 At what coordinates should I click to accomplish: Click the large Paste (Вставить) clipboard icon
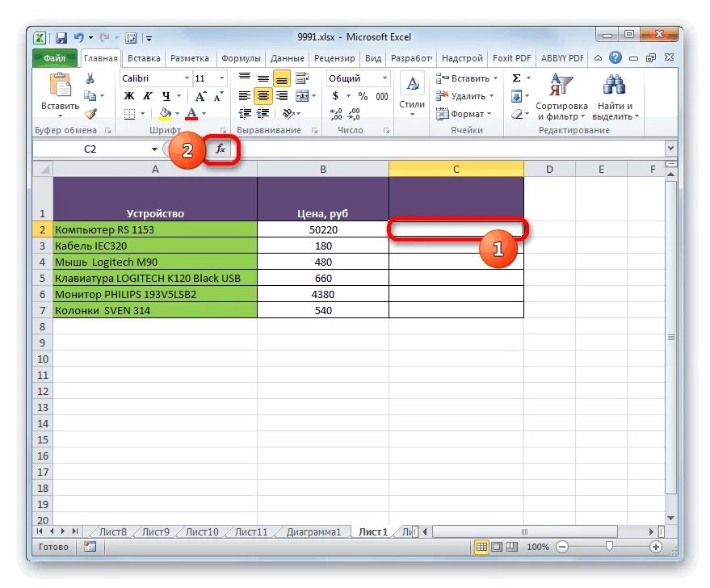[61, 85]
